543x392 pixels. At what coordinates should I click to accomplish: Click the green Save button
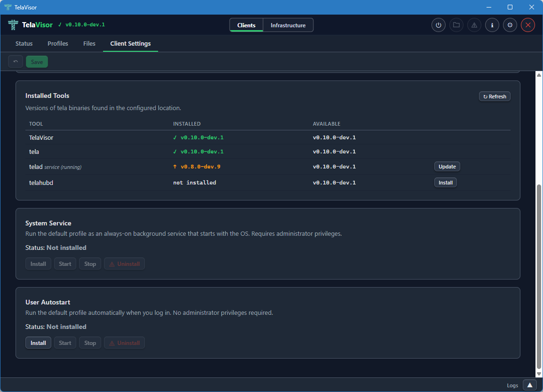click(37, 61)
